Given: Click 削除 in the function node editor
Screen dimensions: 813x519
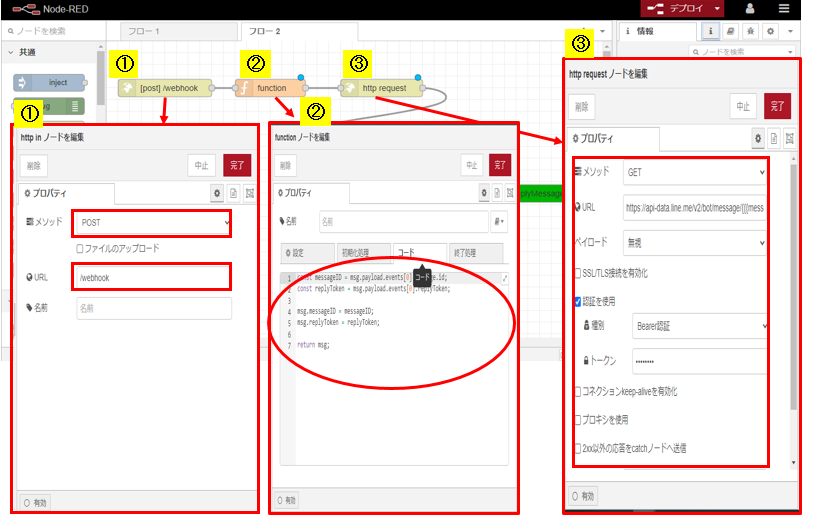Looking at the screenshot, I should click(x=285, y=165).
